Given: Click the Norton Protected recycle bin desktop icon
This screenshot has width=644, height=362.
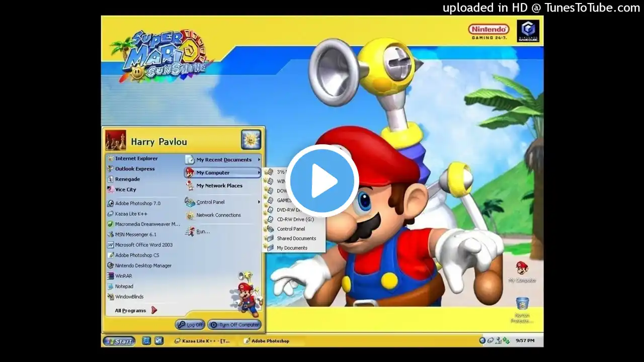Looking at the screenshot, I should pyautogui.click(x=522, y=310).
